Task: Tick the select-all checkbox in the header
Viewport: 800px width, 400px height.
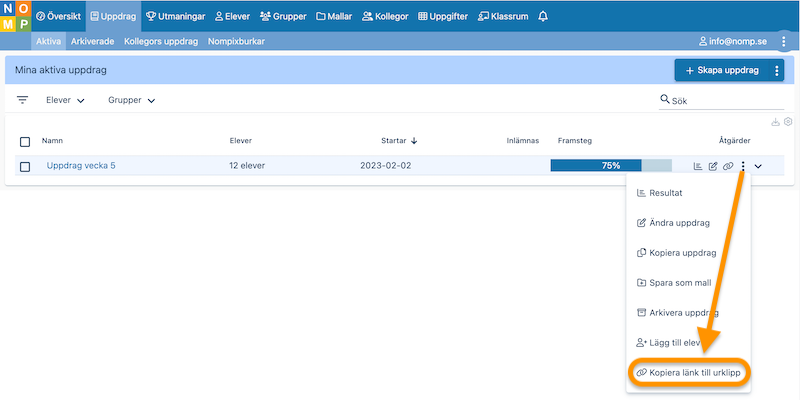Action: point(25,141)
